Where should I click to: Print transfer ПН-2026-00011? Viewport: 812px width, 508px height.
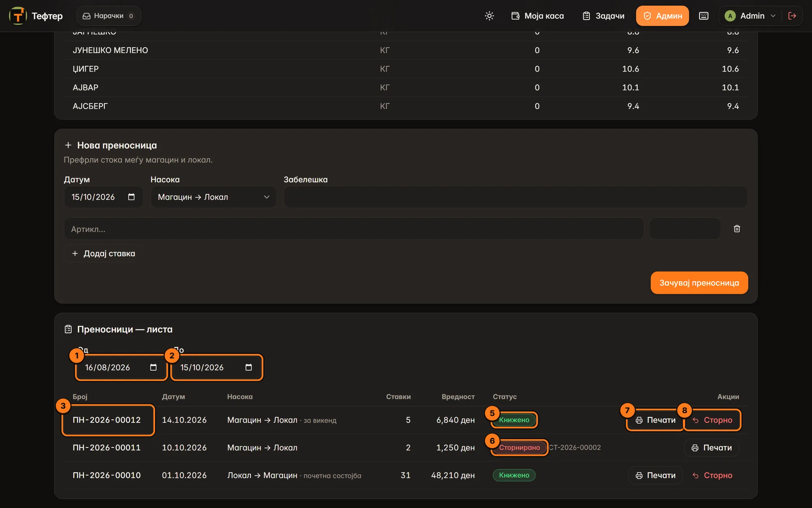tap(711, 447)
